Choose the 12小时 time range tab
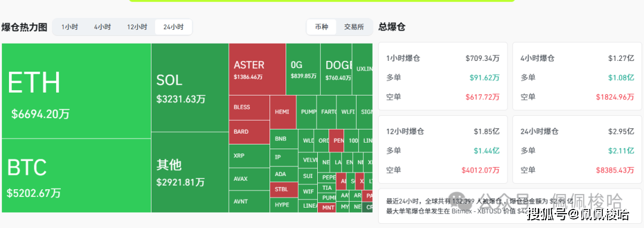The width and height of the screenshot is (644, 228). point(137,27)
